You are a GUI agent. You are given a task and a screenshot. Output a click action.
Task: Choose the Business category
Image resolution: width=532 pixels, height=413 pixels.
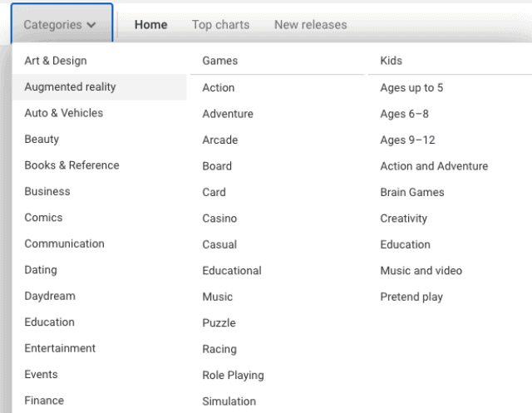(47, 191)
